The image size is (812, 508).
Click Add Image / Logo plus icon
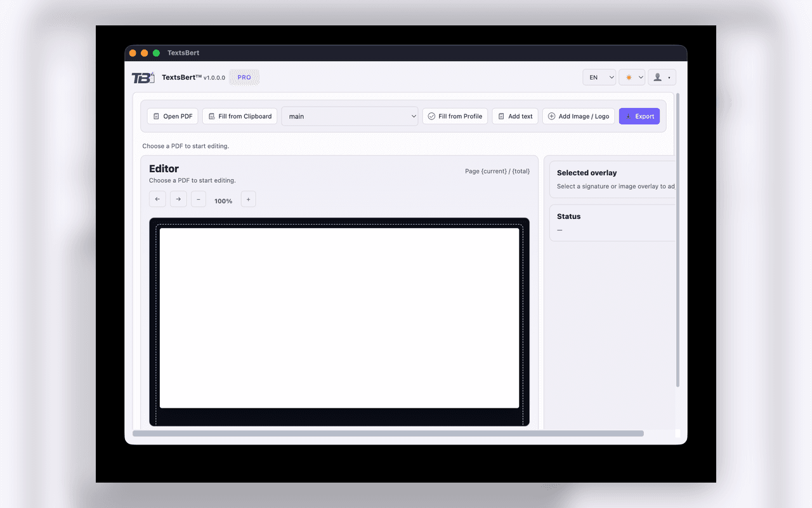click(551, 116)
